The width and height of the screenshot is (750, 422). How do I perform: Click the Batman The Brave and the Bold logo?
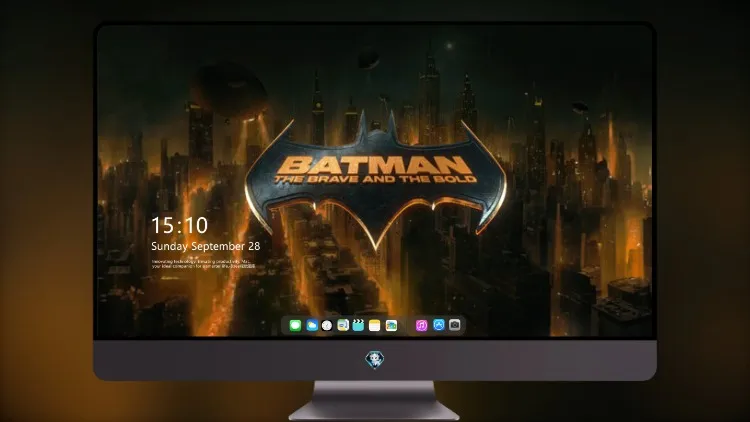pos(375,179)
